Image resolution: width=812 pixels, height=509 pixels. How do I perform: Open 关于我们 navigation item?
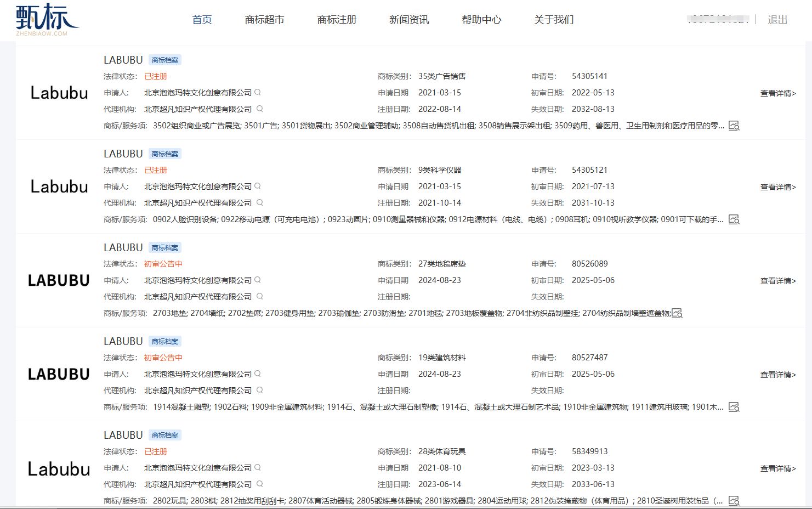click(x=554, y=20)
